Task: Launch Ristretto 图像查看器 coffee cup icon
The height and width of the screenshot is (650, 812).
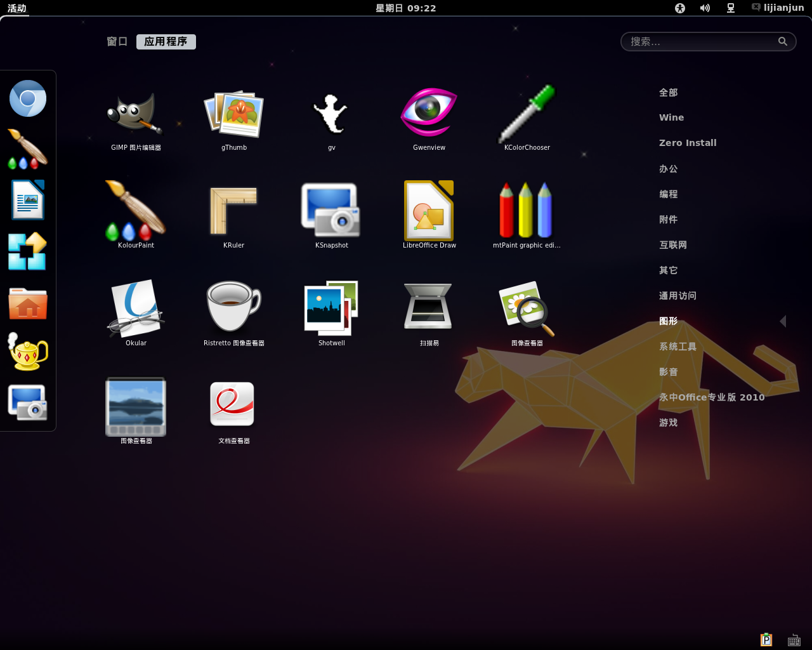Action: (x=233, y=312)
